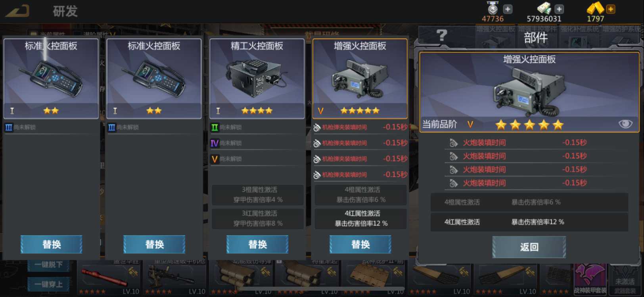Toggle the eye icon in 当前品阶 row
Screen dimensions: 644x297
(x=625, y=124)
